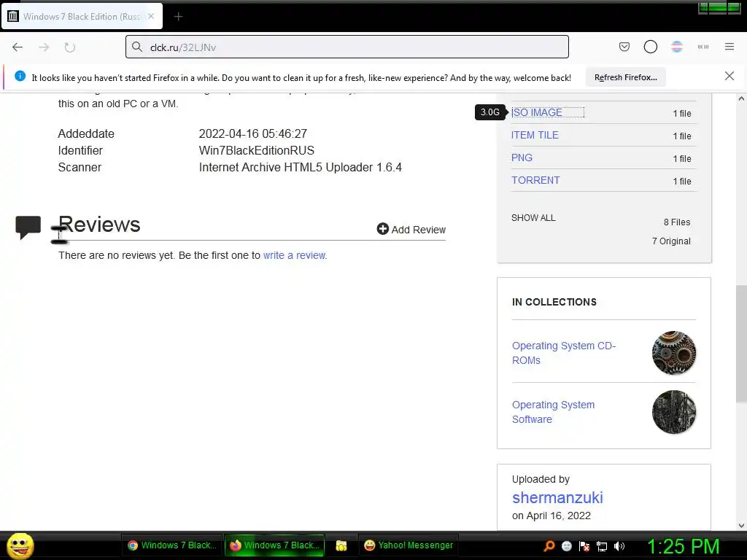The image size is (747, 560).
Task: Go back using the browser back arrow
Action: 18,47
